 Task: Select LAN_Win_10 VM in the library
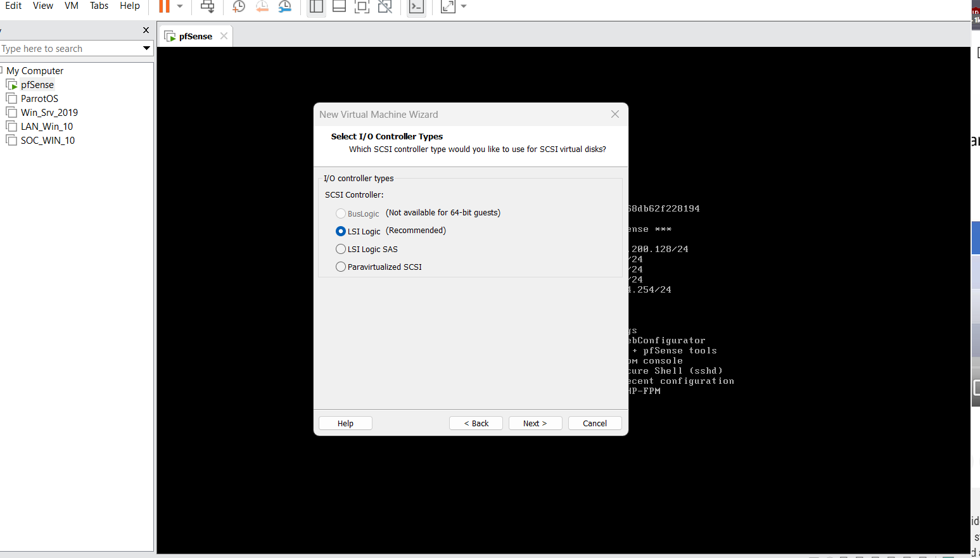47,127
